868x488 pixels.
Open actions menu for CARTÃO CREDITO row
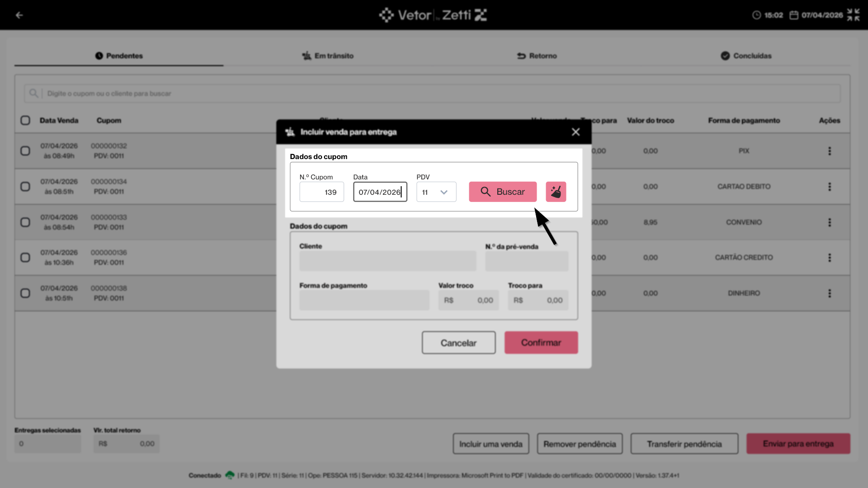[x=829, y=258]
